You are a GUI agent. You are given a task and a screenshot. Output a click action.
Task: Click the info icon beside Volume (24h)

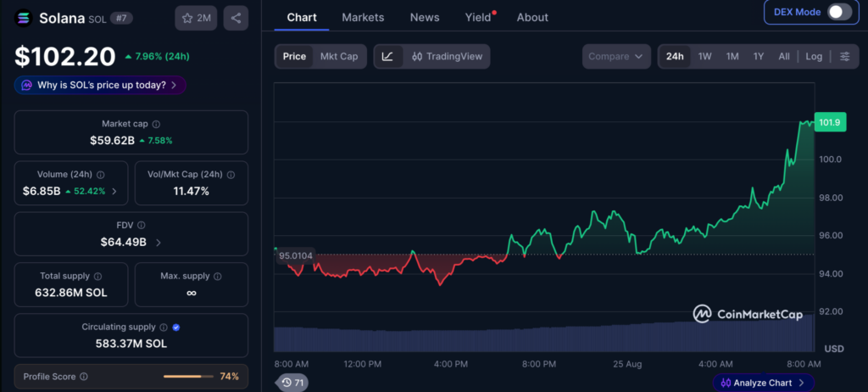[x=101, y=175]
